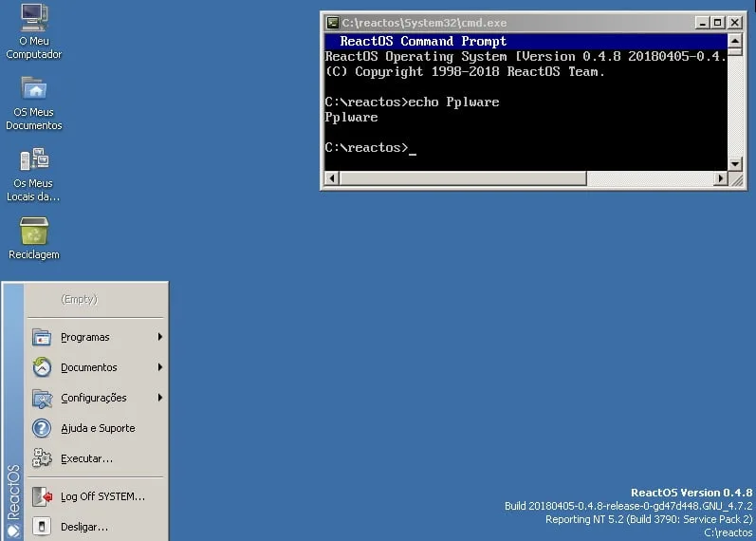The height and width of the screenshot is (541, 756).
Task: Minimize the cmd.exe window
Action: (x=703, y=22)
